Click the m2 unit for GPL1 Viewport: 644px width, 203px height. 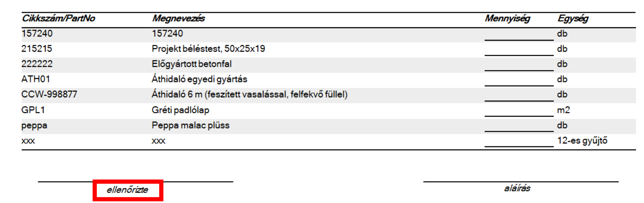[x=563, y=110]
